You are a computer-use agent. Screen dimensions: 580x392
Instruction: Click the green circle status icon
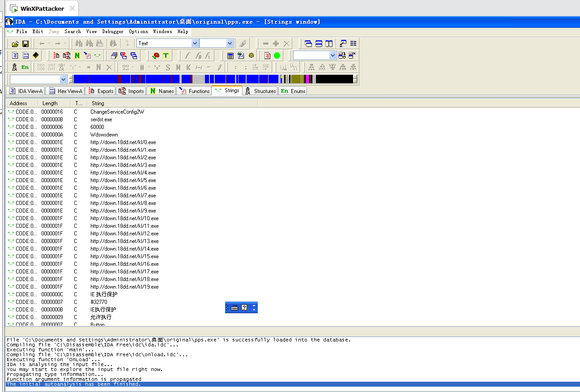277,55
